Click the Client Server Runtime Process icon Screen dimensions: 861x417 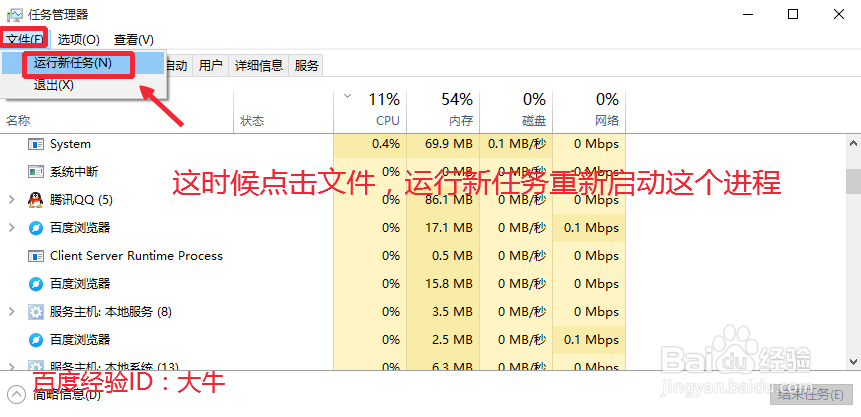click(x=36, y=256)
